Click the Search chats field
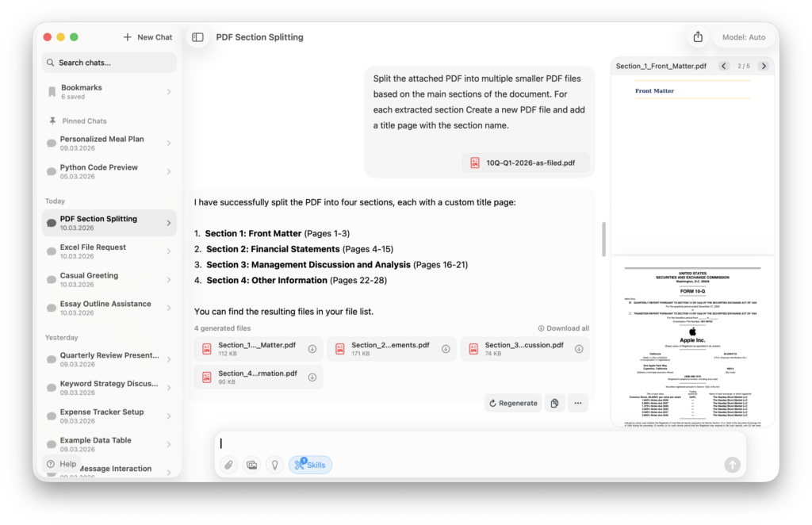This screenshot has width=812, height=525. (109, 63)
